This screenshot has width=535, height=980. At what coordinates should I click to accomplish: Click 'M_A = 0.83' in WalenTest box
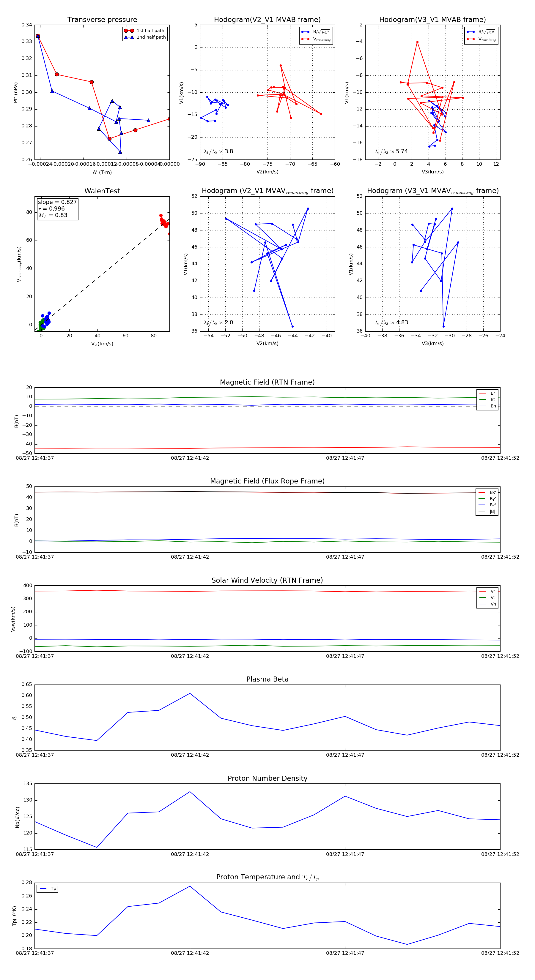pos(53,215)
